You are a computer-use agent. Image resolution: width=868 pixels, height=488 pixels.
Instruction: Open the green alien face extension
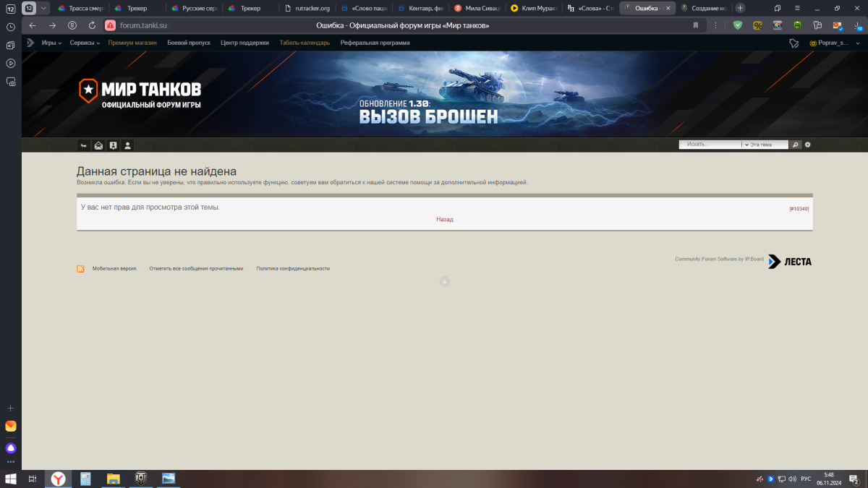pos(797,25)
